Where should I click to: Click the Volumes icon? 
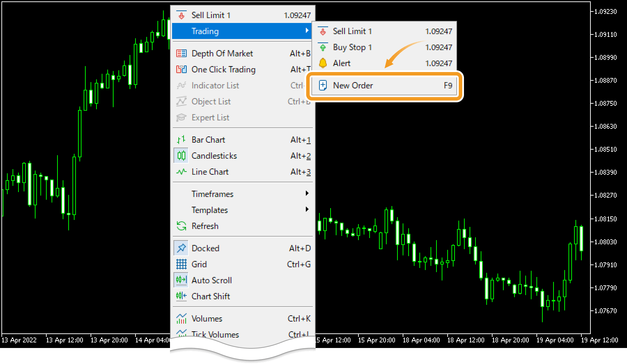(x=181, y=318)
